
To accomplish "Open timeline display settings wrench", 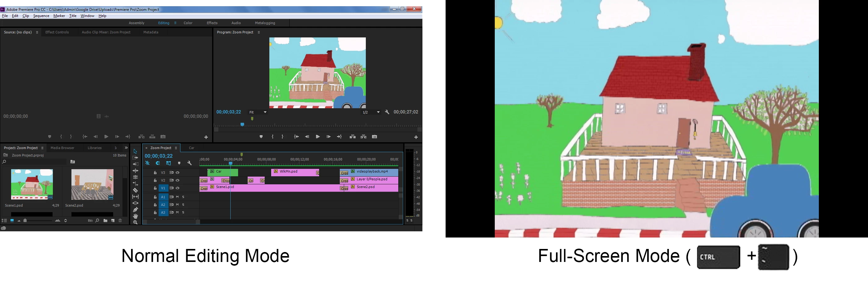I will 190,163.
